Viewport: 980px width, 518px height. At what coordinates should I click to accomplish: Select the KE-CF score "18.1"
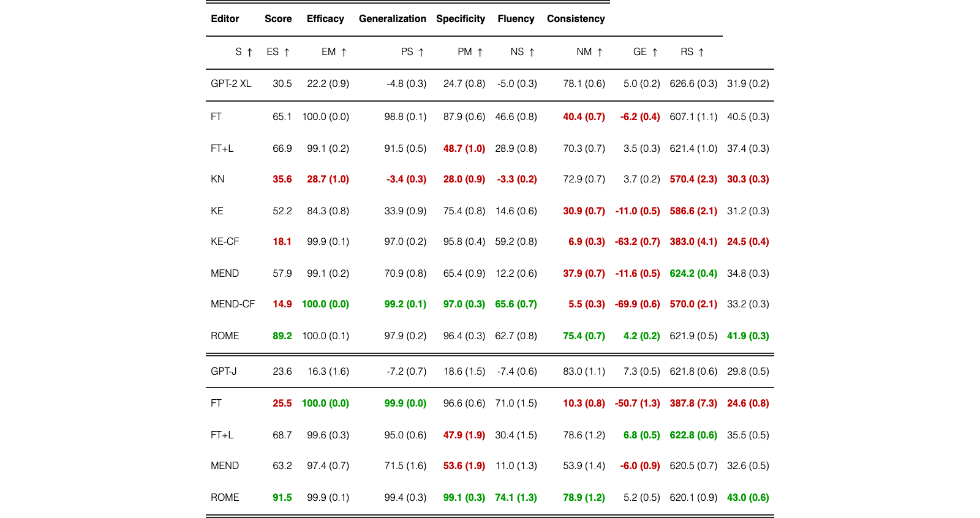[282, 242]
